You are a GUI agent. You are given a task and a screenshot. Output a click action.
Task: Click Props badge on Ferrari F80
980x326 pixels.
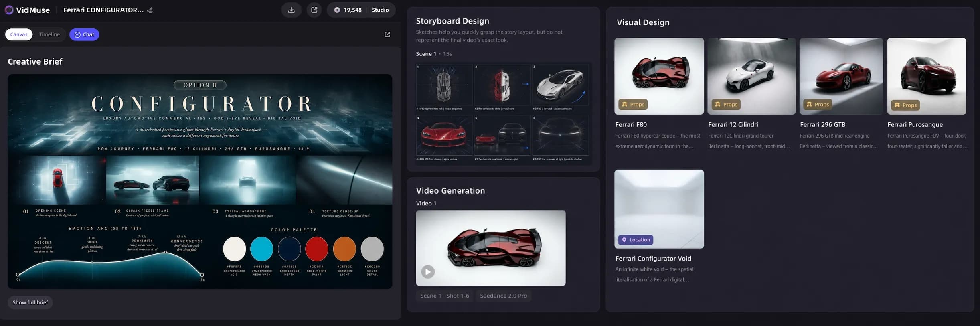(x=633, y=104)
